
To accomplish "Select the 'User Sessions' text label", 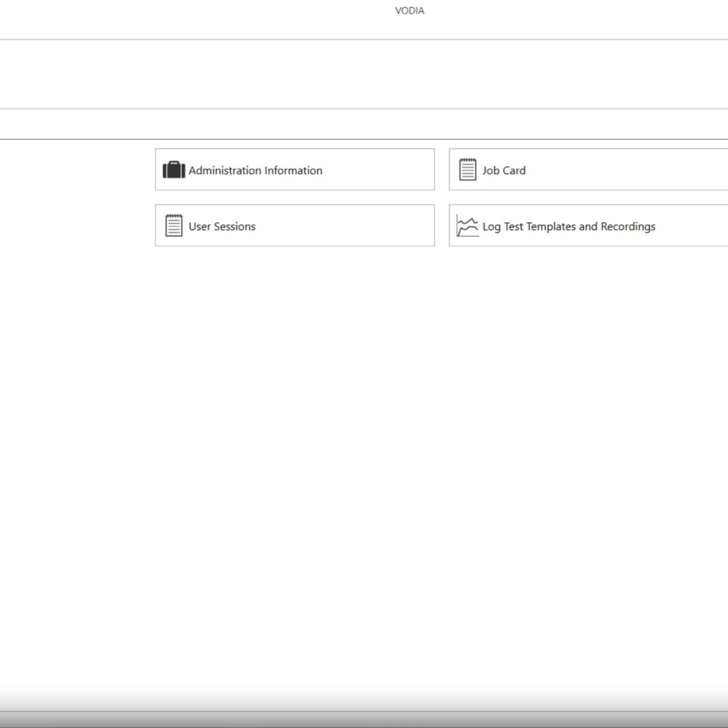I will coord(222,226).
